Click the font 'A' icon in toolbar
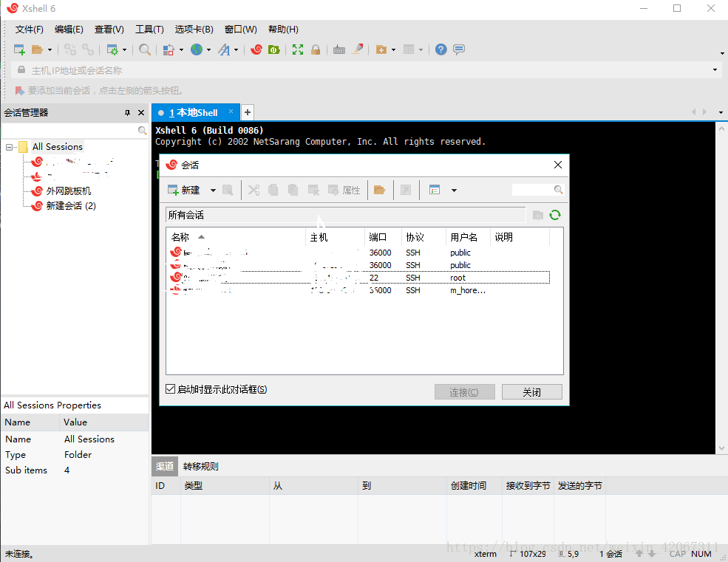728x562 pixels. point(224,49)
